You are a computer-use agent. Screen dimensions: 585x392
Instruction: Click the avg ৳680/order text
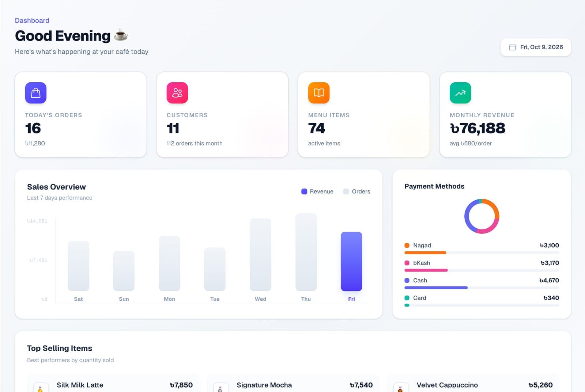point(471,143)
